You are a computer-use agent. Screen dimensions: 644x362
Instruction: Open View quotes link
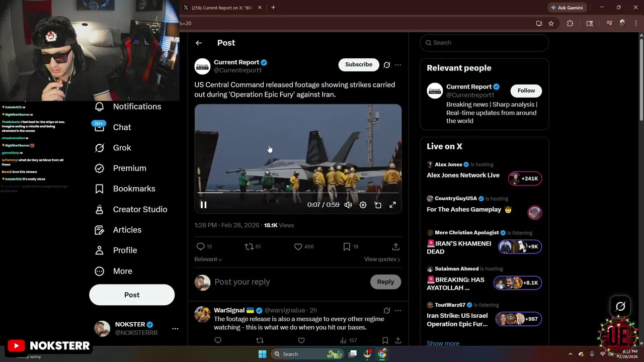(382, 259)
